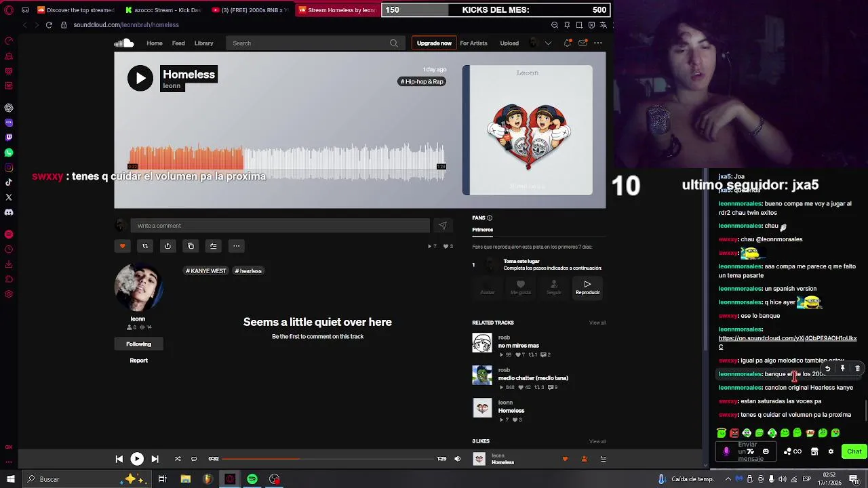Screen dimensions: 868x488
Task: Toggle shuffle in the player bar
Action: pyautogui.click(x=178, y=459)
